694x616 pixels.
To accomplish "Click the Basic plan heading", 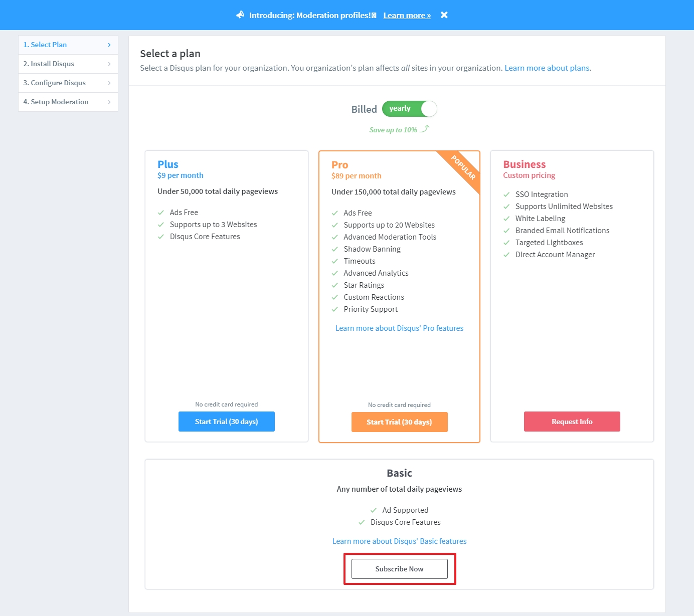I will tap(400, 473).
